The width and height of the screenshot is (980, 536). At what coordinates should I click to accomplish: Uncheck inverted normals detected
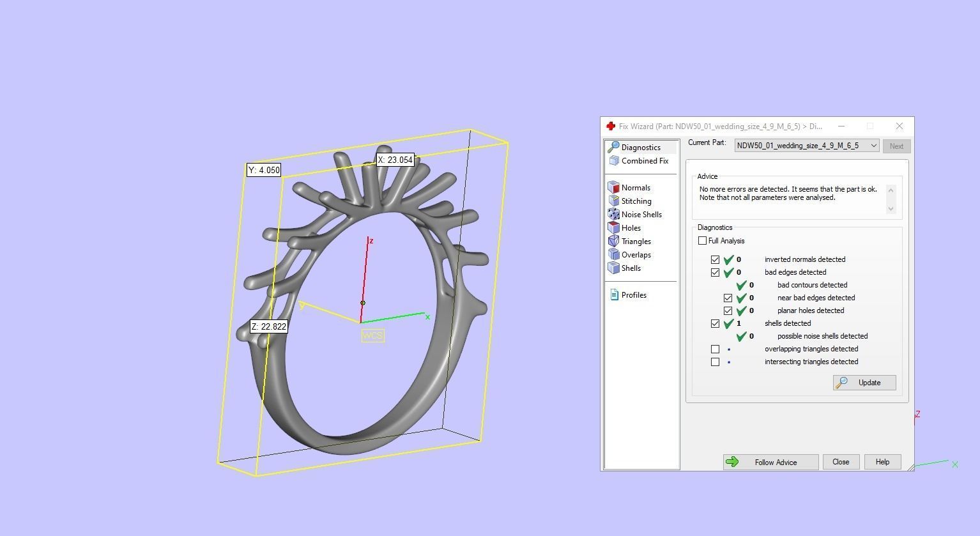coord(716,259)
